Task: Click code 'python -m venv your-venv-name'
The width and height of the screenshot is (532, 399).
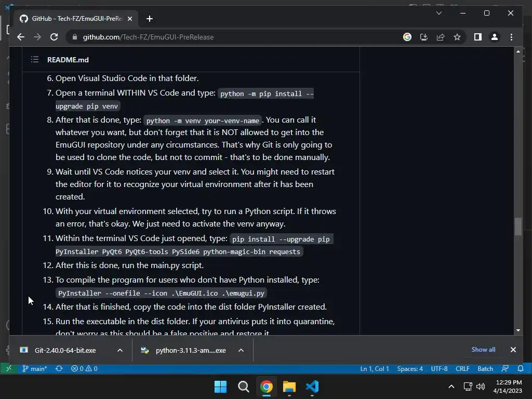Action: point(203,121)
